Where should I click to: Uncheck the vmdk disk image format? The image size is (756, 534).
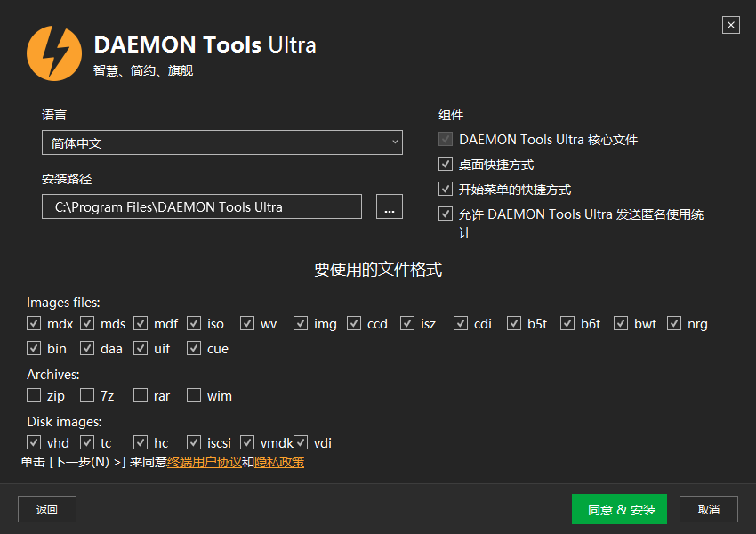[x=246, y=442]
